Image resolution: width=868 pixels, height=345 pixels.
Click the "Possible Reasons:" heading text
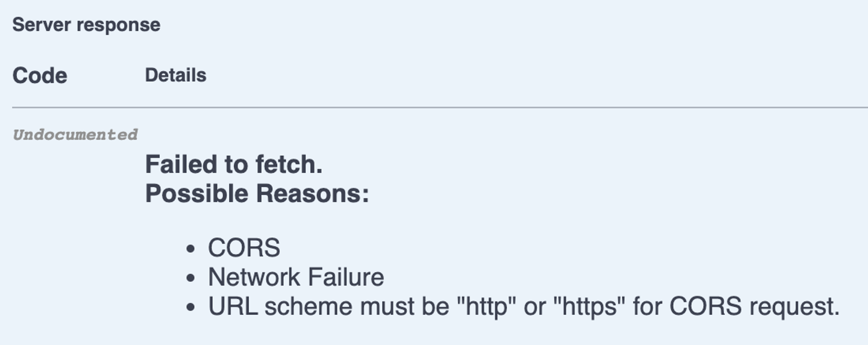[257, 193]
